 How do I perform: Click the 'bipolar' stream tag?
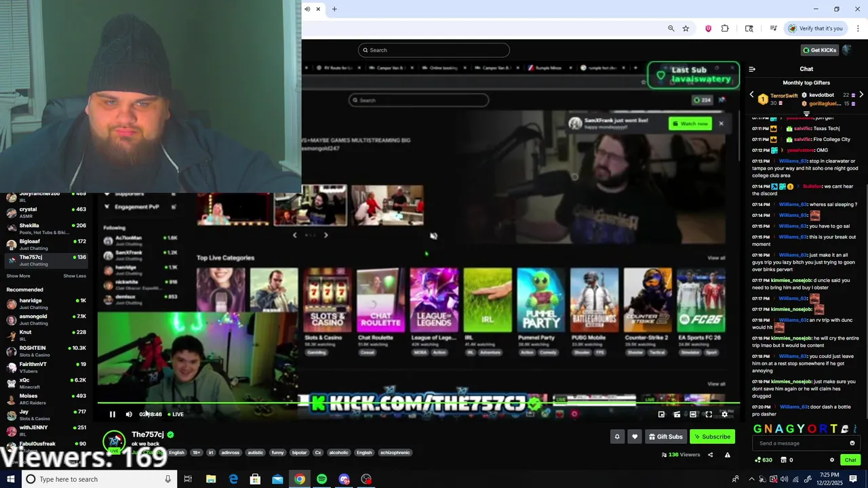(x=299, y=453)
